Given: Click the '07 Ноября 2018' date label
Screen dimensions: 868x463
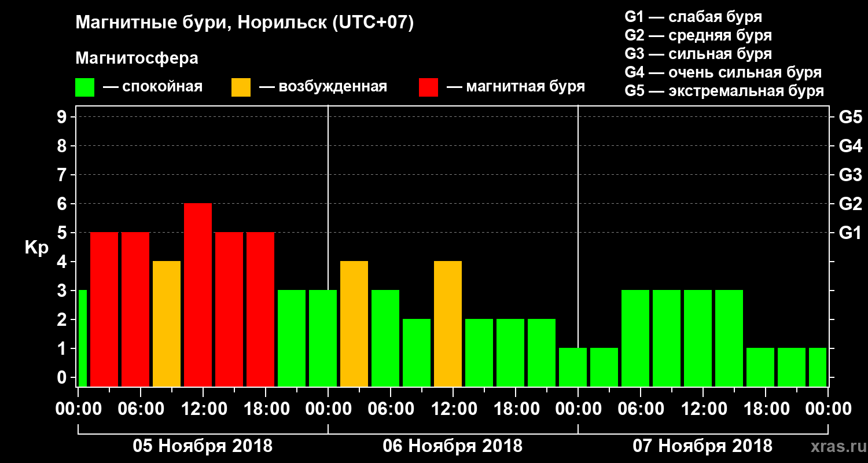Looking at the screenshot, I should coord(703,446).
